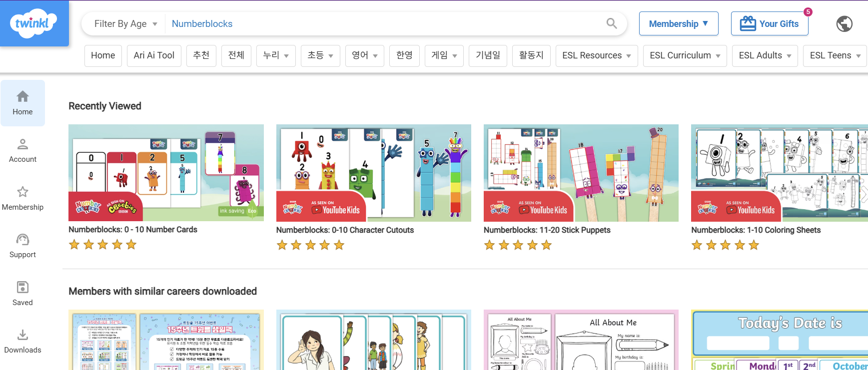Viewport: 868px width, 370px height.
Task: Open Numberblocks: 1-10 Coloring Sheets link
Action: pyautogui.click(x=756, y=230)
